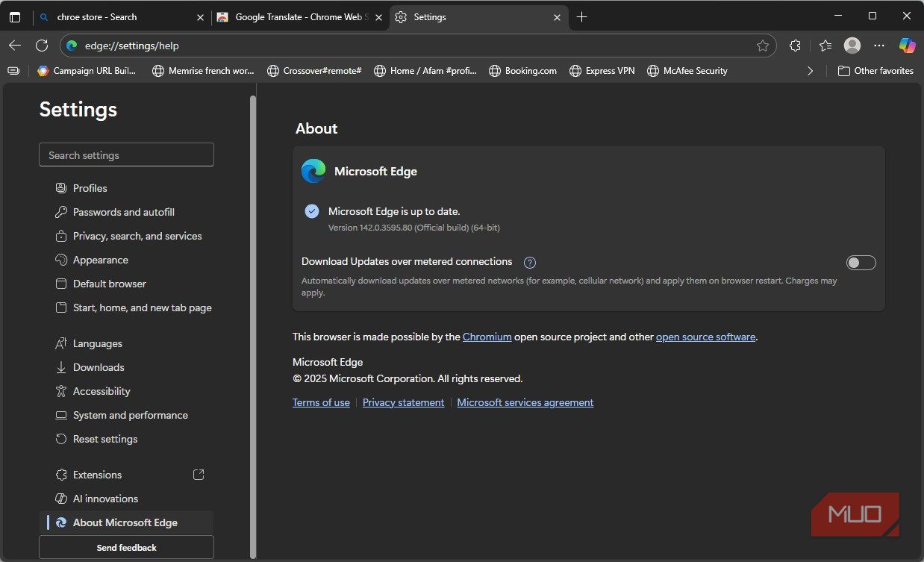This screenshot has width=924, height=562.
Task: Open Reset settings page
Action: 126,439
